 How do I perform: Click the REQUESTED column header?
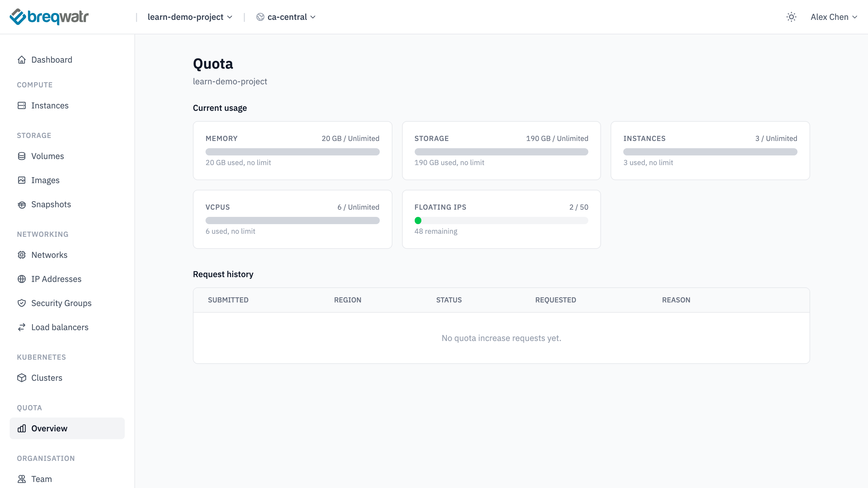(x=555, y=300)
